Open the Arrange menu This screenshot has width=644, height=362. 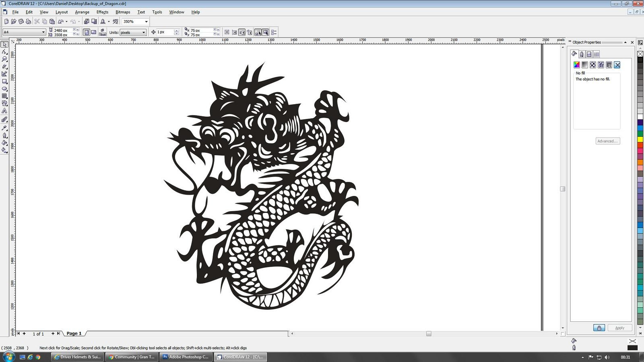pyautogui.click(x=82, y=12)
